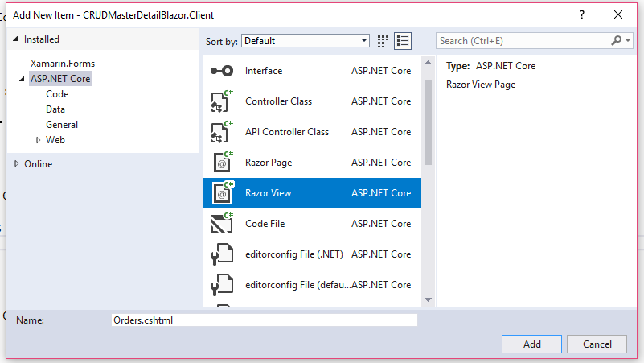Viewport: 644px width, 363px height.
Task: Switch to medium icons list view
Action: click(403, 41)
